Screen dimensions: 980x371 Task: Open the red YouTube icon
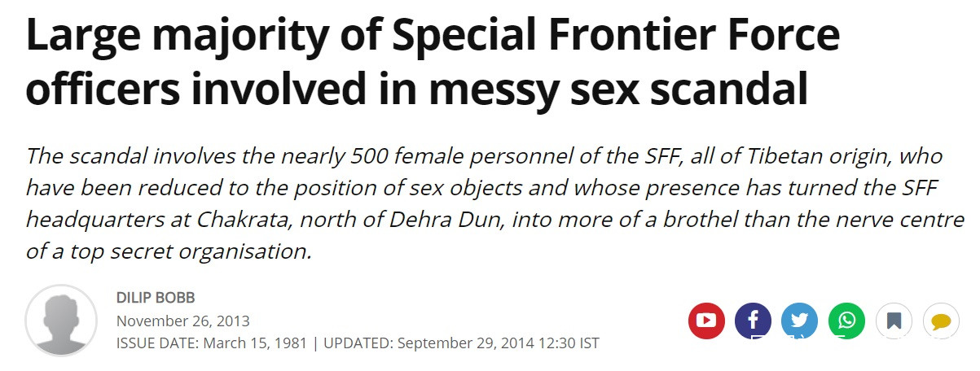tap(706, 321)
